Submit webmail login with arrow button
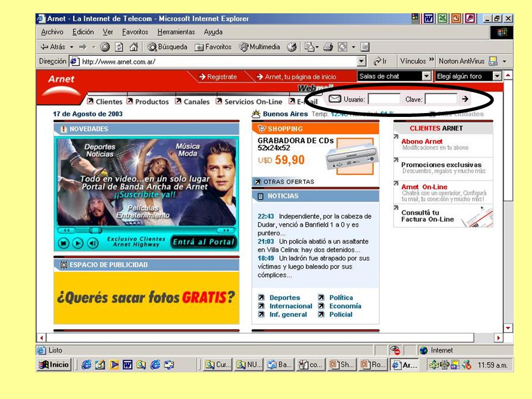532x399 pixels. 465,99
